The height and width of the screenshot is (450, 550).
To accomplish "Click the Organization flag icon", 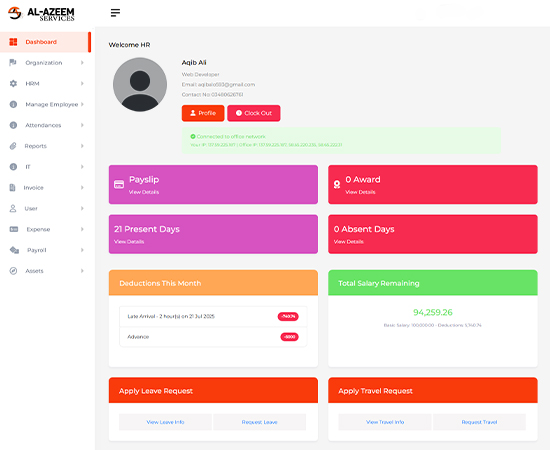I will [x=13, y=63].
